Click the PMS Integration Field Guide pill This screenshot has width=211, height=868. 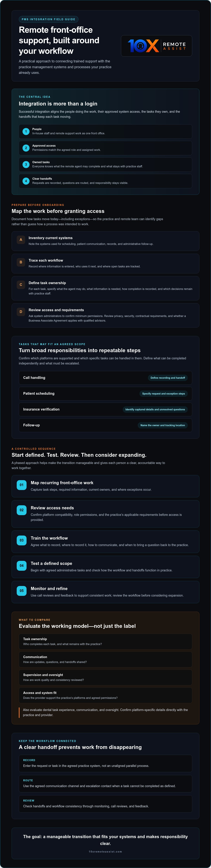pos(49,19)
